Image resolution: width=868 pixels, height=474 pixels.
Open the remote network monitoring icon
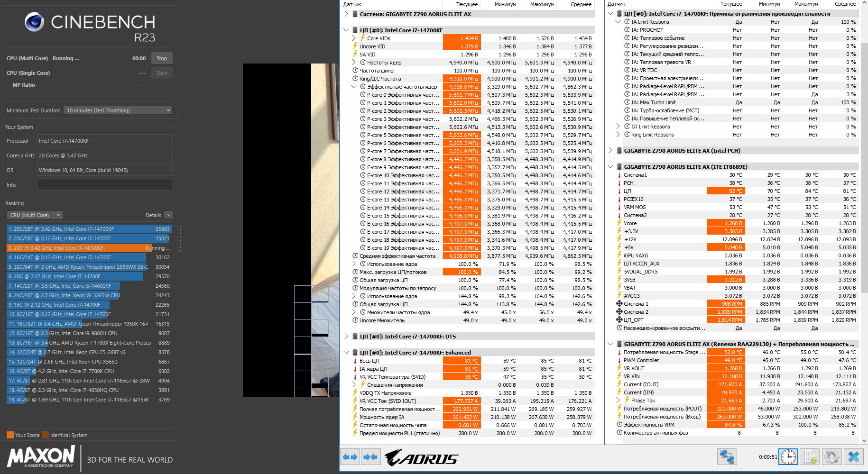727,457
